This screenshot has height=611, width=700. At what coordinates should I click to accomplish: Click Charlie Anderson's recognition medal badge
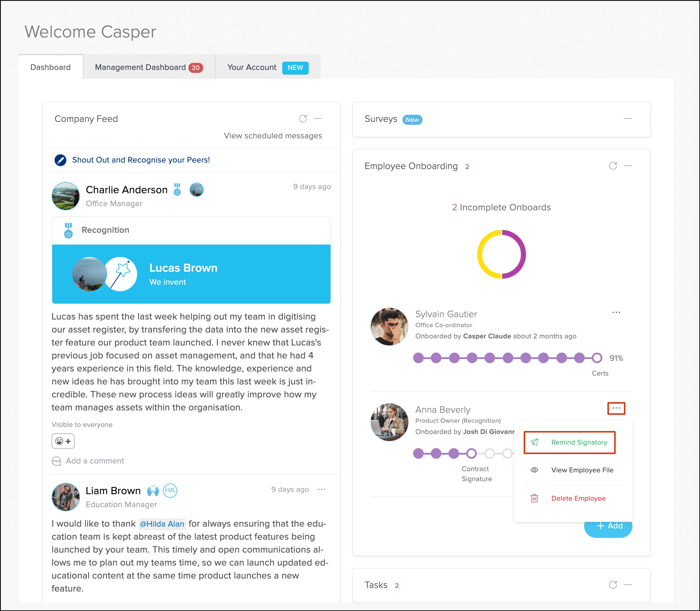point(177,190)
